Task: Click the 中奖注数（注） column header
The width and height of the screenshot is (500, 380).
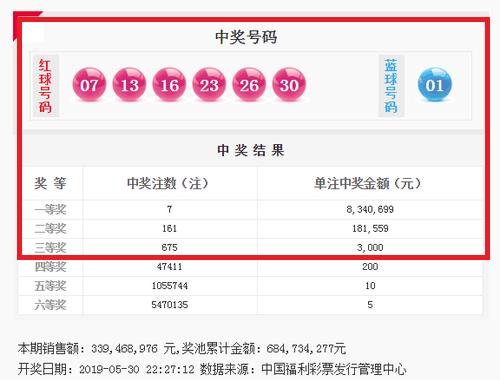Action: click(x=168, y=183)
